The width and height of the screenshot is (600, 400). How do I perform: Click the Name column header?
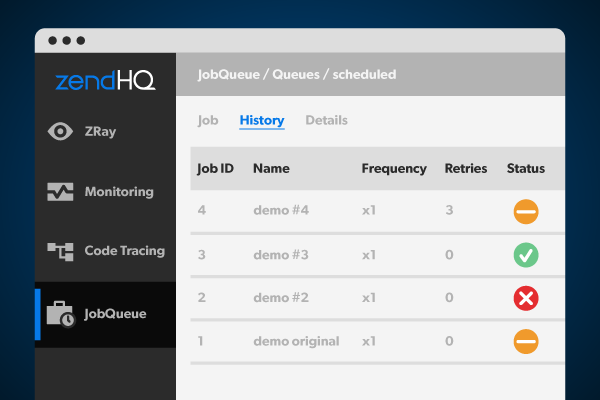click(271, 169)
